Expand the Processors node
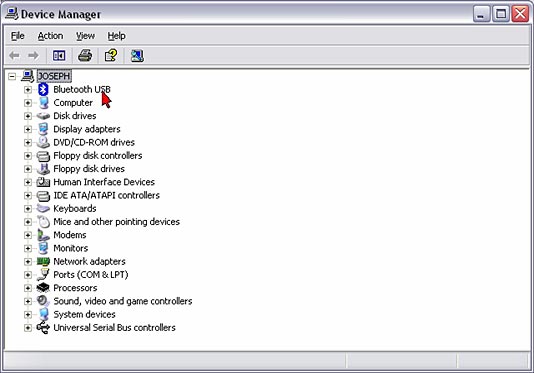This screenshot has height=373, width=534. click(x=28, y=288)
